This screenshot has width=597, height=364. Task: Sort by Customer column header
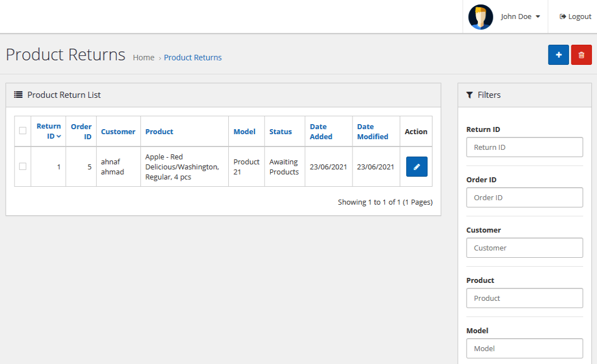[x=118, y=132]
